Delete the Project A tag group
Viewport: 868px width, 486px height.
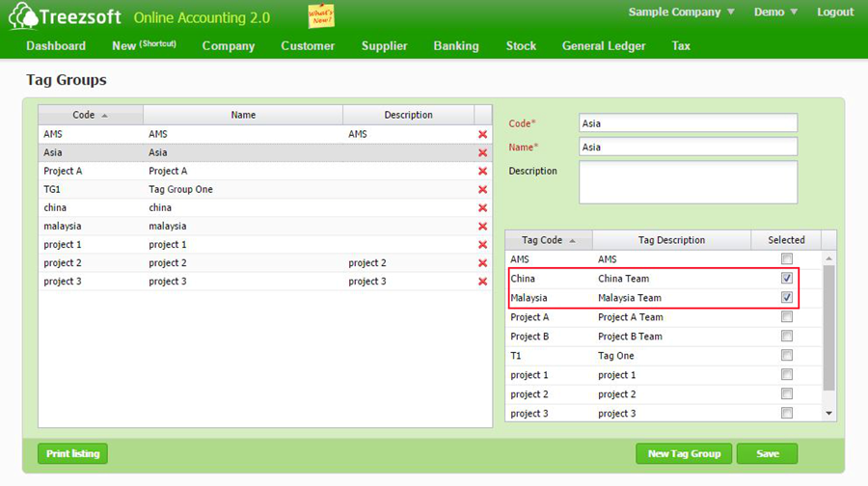[483, 171]
